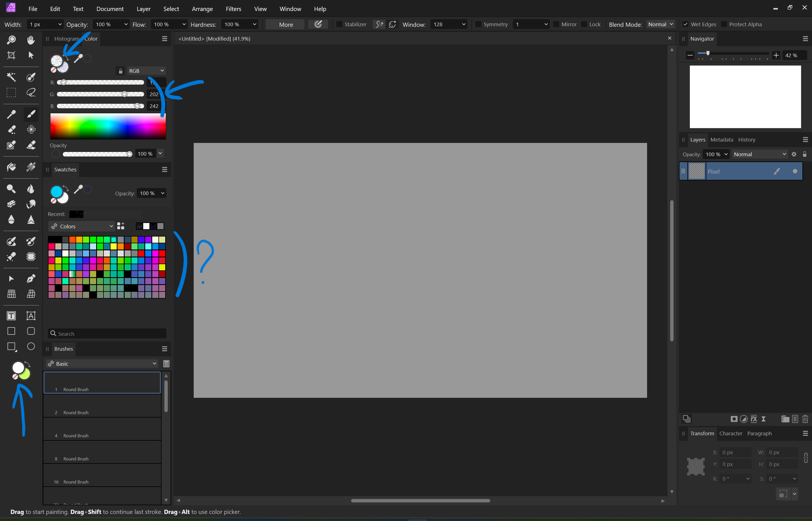Select the Sharpen (triangle) tool
The width and height of the screenshot is (812, 521).
coord(31,220)
